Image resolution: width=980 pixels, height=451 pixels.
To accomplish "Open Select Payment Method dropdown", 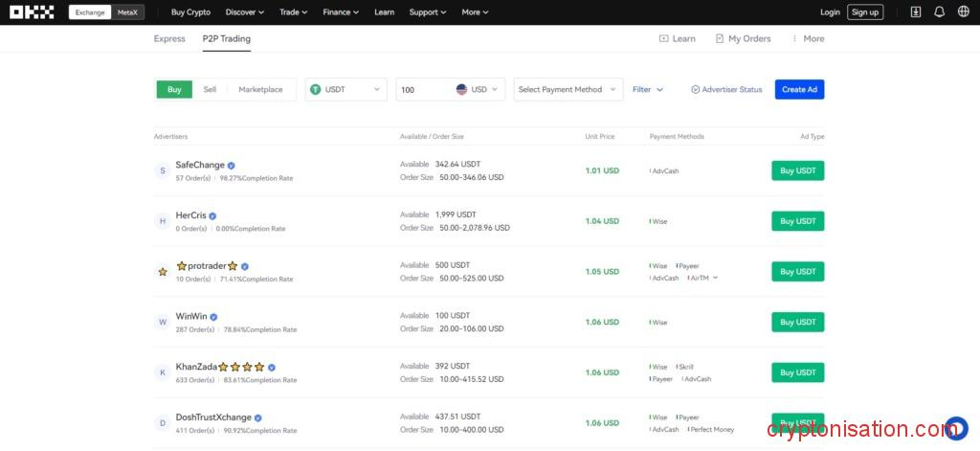I will tap(568, 89).
